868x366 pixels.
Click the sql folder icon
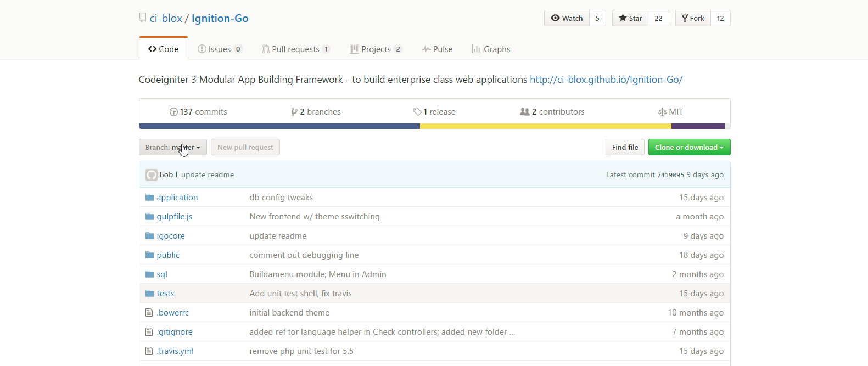(x=149, y=274)
